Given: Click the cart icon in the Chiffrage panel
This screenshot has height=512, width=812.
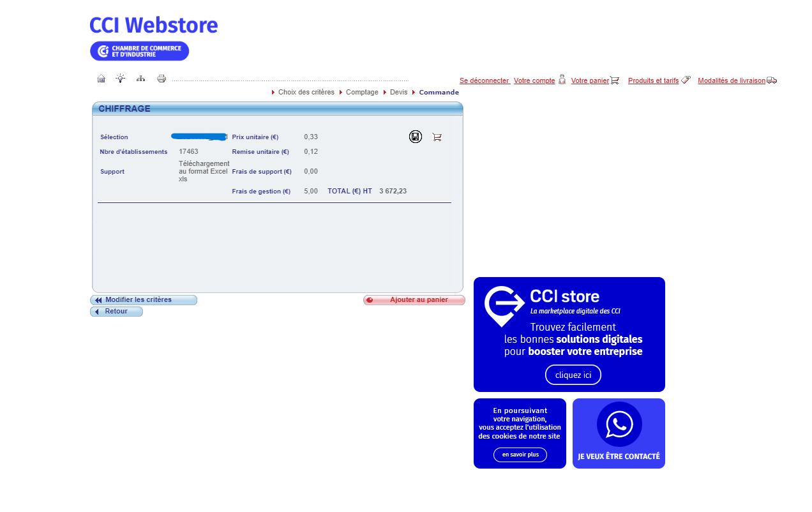Looking at the screenshot, I should click(437, 137).
